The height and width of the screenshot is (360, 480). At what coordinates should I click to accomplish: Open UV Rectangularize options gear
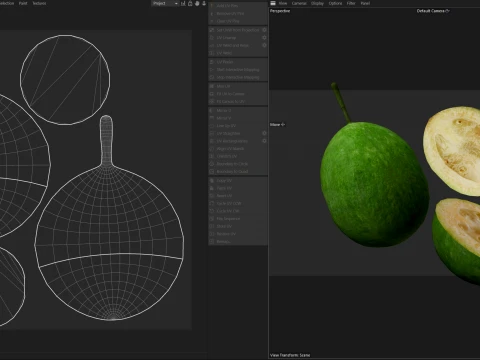pos(264,141)
